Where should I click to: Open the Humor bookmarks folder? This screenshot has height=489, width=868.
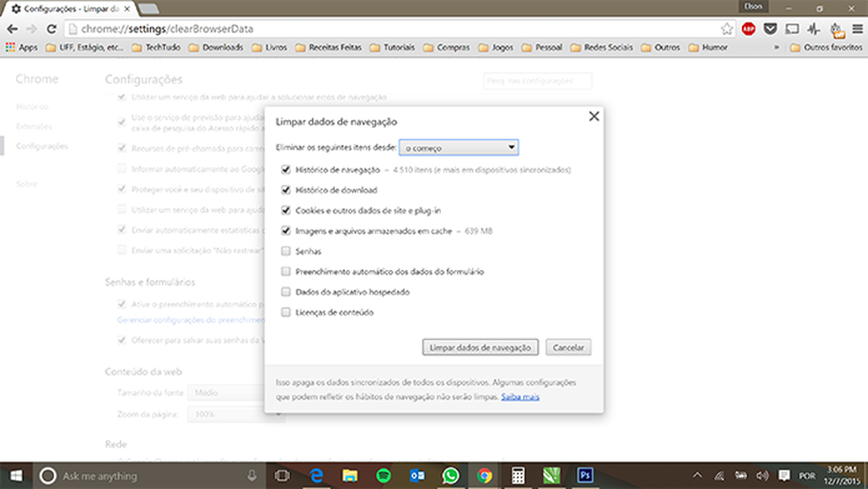(708, 48)
